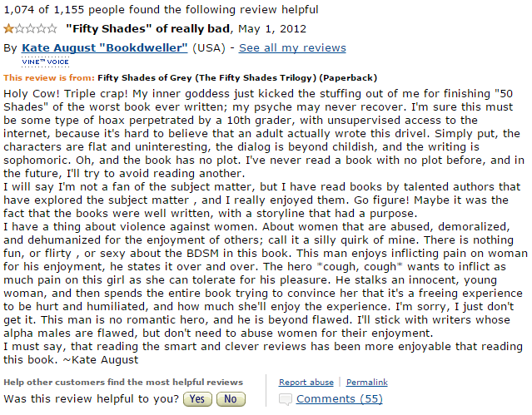Click "Help other customers find the most helpful reviews"
532x415 pixels.
(123, 383)
